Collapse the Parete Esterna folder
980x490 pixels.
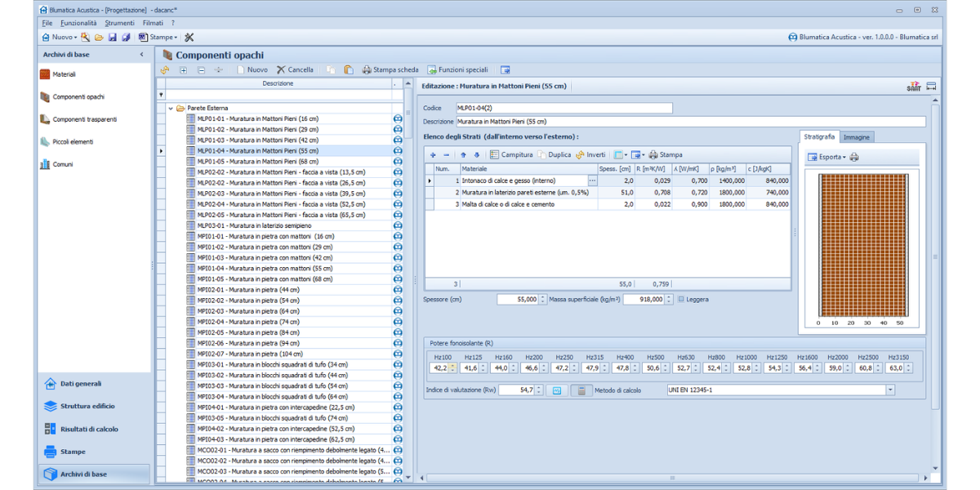tap(171, 108)
